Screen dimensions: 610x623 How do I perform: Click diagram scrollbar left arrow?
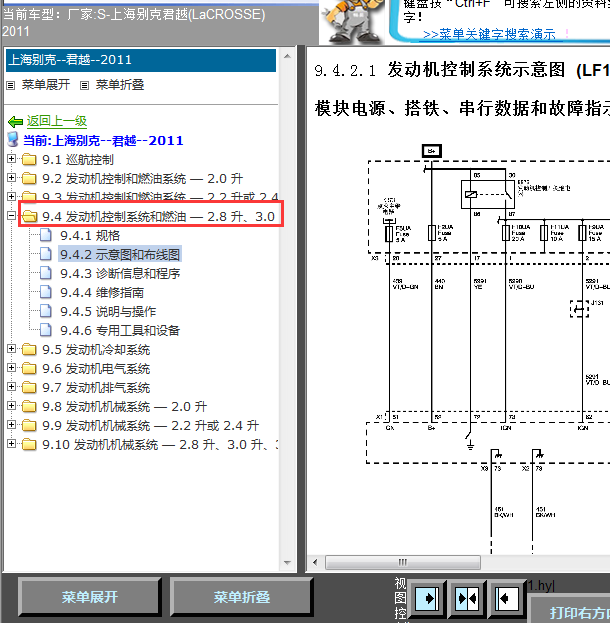316,562
